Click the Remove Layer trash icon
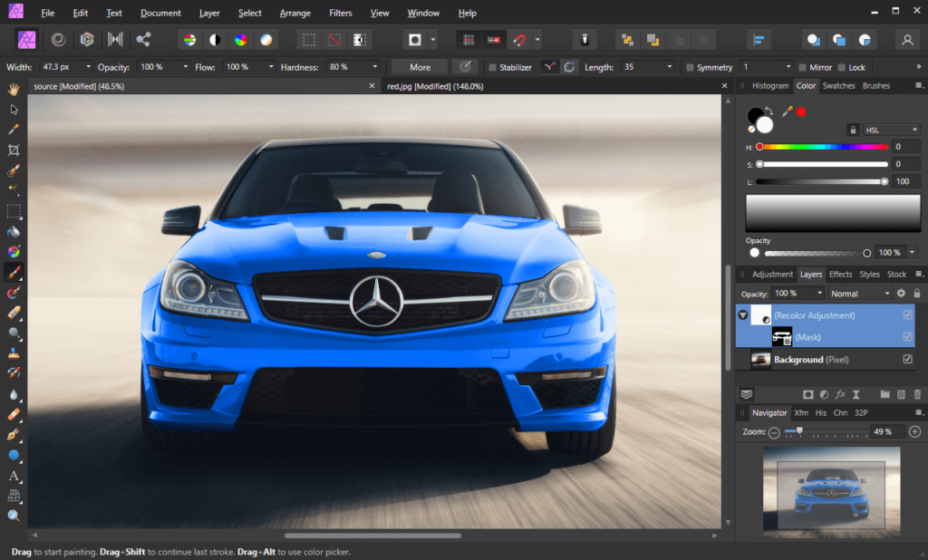Screen dimensions: 928x560 [x=916, y=393]
